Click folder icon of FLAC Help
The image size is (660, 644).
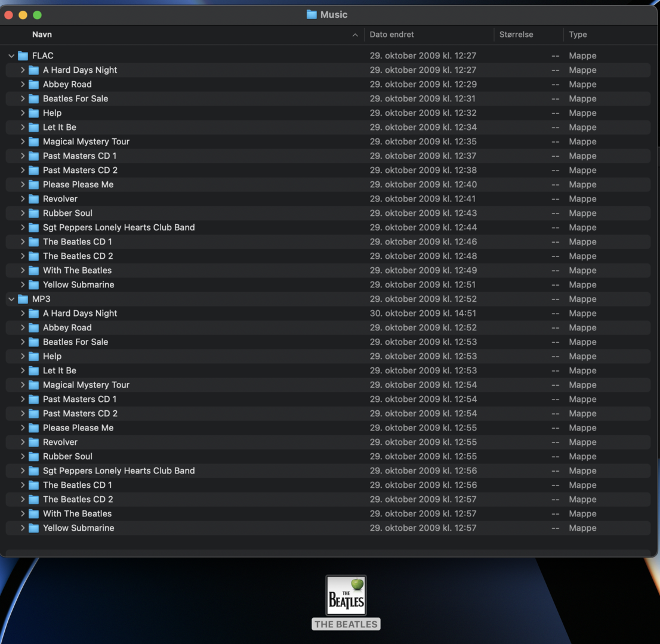(x=33, y=113)
